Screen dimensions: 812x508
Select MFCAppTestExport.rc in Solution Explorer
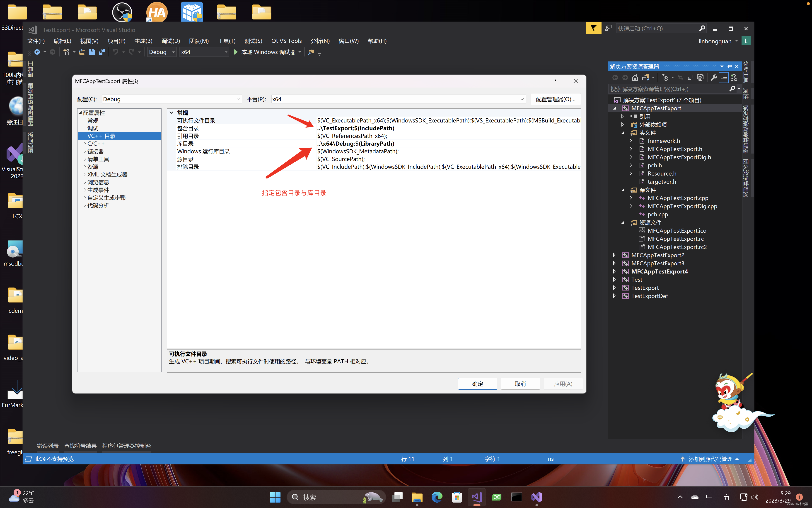pyautogui.click(x=675, y=239)
